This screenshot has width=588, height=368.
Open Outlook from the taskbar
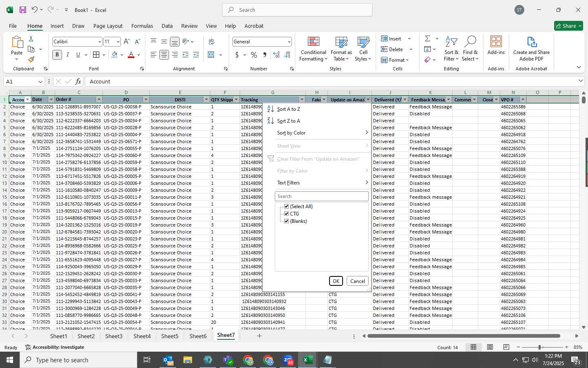[168, 360]
